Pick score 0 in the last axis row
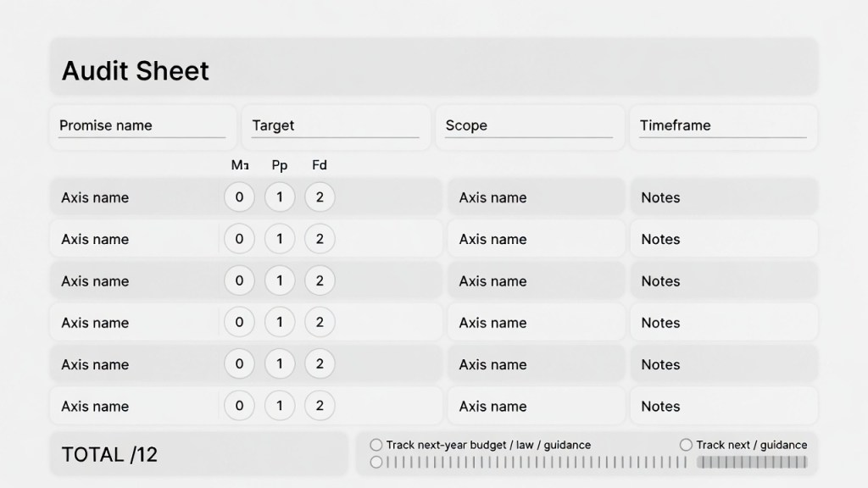The height and width of the screenshot is (488, 868). click(239, 406)
